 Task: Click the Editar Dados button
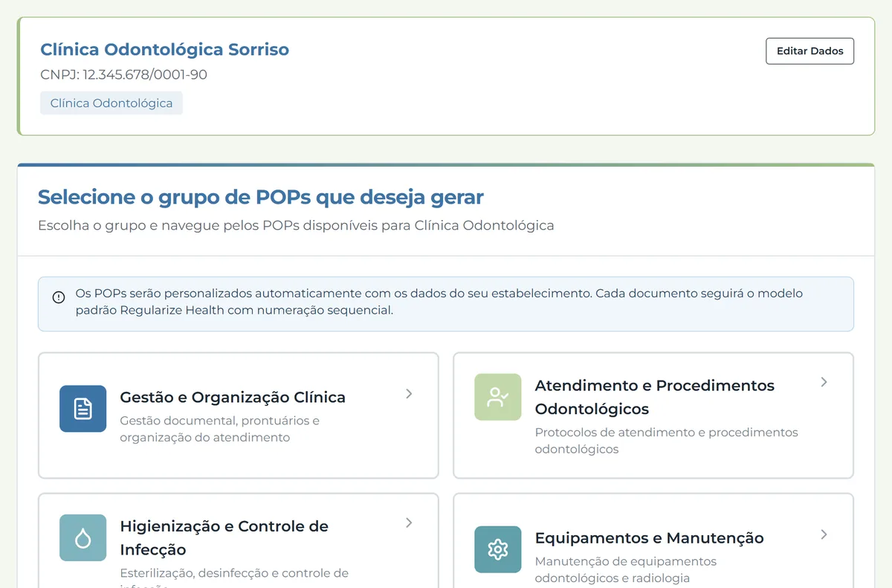[809, 51]
